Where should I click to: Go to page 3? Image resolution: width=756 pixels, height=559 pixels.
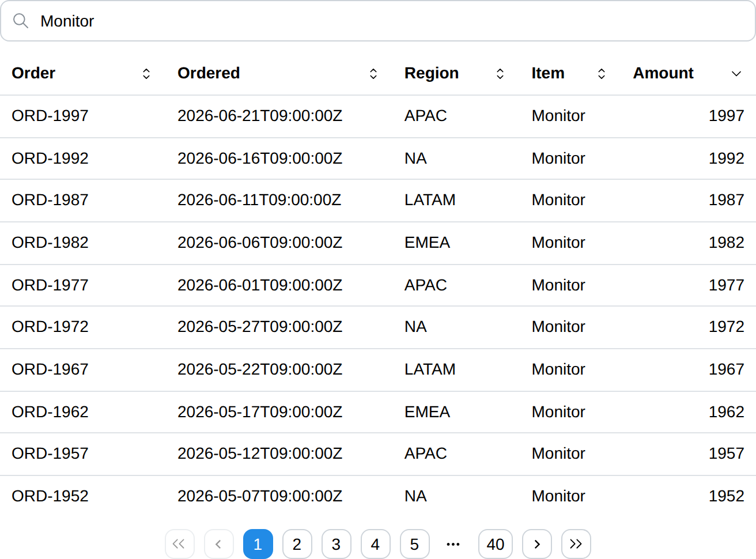(x=336, y=544)
